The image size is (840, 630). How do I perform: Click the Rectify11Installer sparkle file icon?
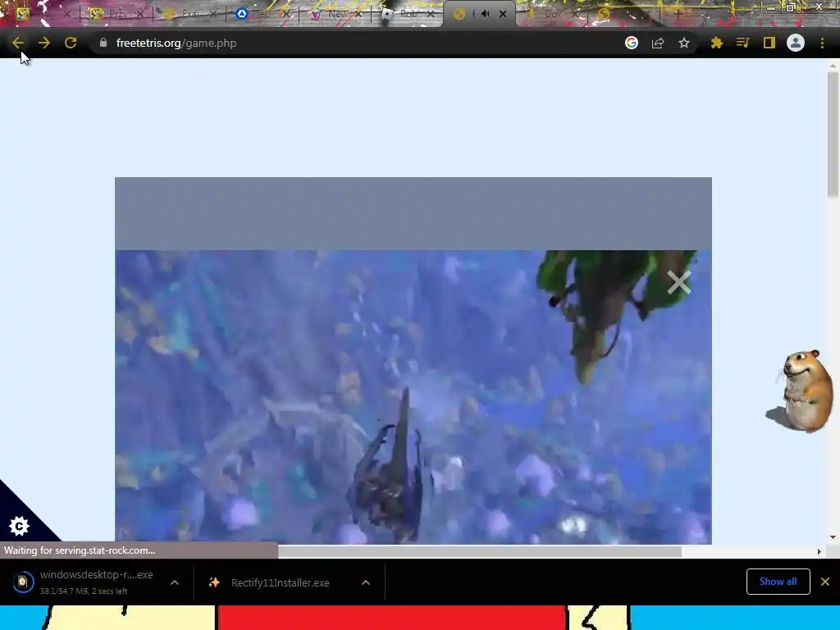214,582
